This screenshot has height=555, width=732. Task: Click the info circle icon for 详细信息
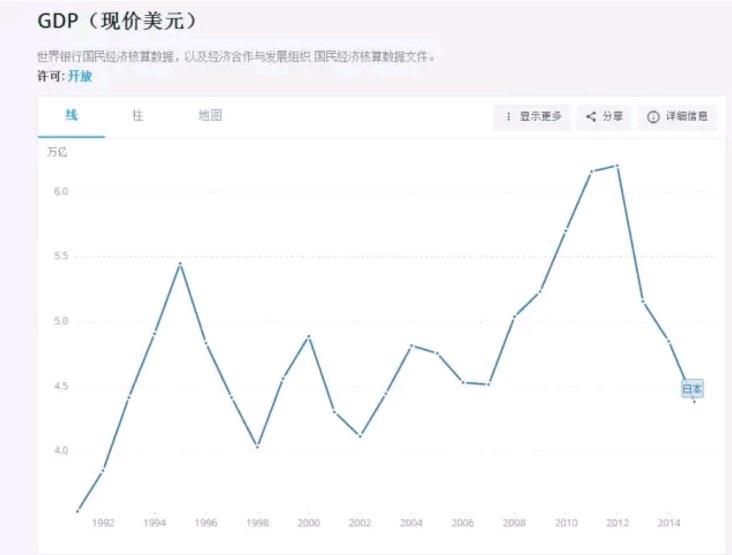point(653,117)
